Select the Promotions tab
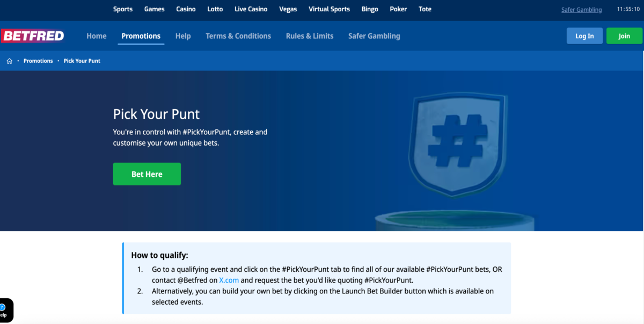 [x=141, y=36]
